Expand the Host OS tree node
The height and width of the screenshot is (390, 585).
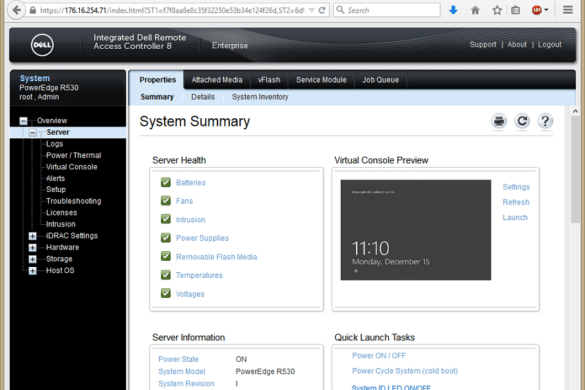[32, 271]
